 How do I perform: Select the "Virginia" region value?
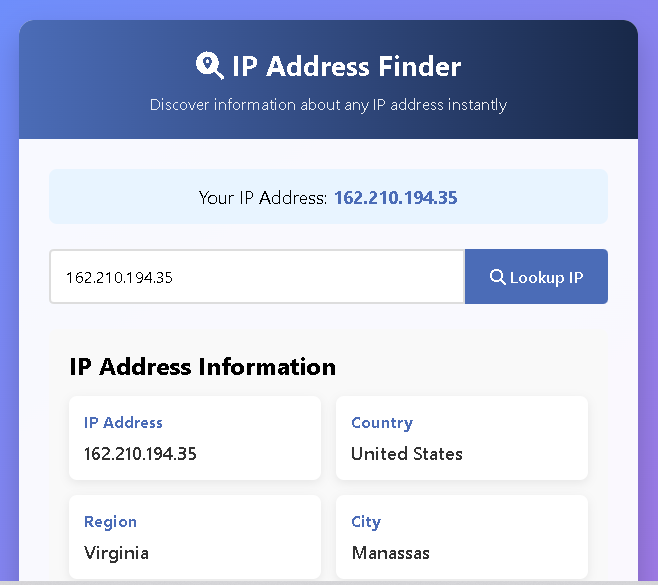[x=116, y=552]
